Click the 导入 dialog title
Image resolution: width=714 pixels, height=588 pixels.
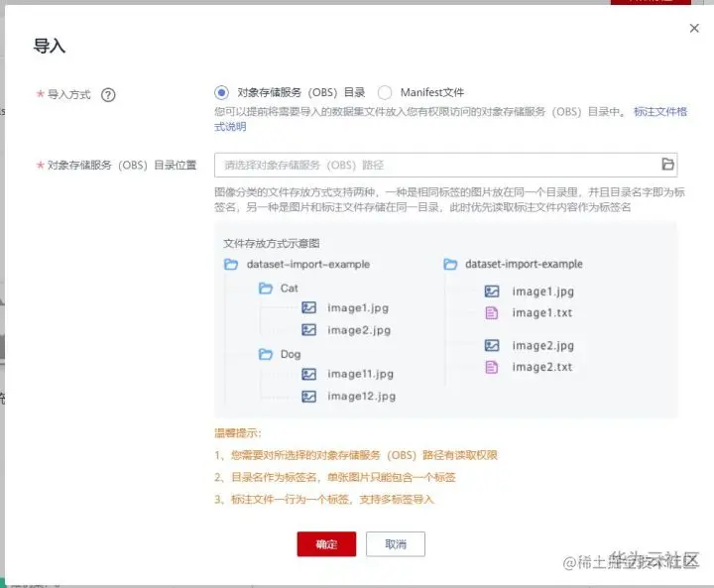pyautogui.click(x=50, y=46)
